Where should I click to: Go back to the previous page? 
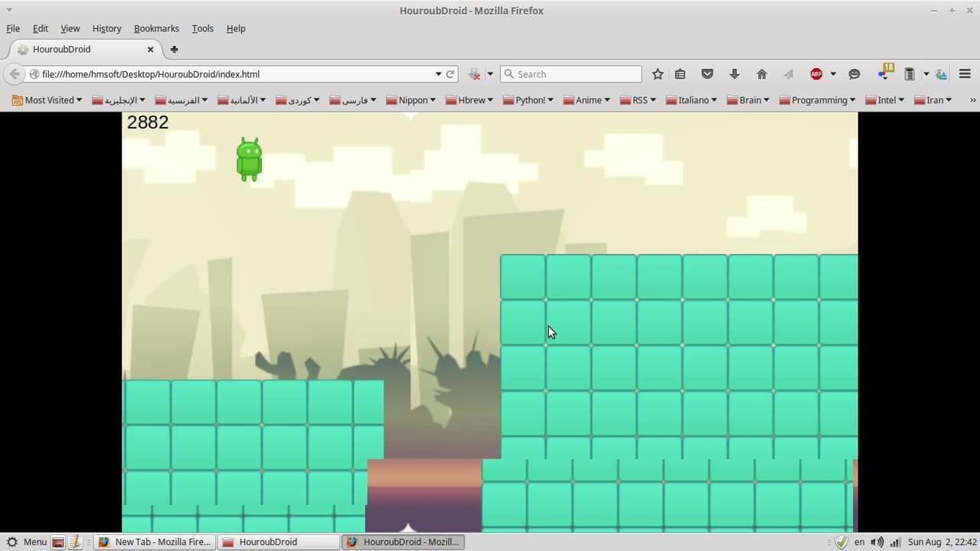14,74
